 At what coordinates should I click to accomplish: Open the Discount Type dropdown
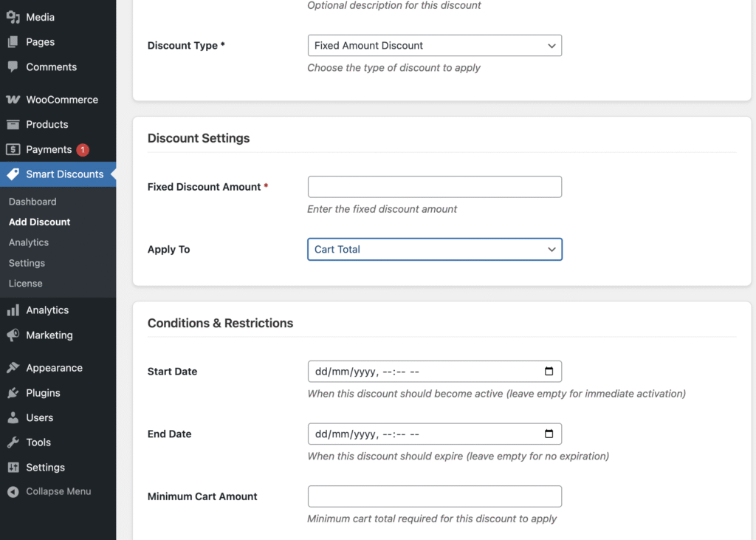[x=434, y=46]
